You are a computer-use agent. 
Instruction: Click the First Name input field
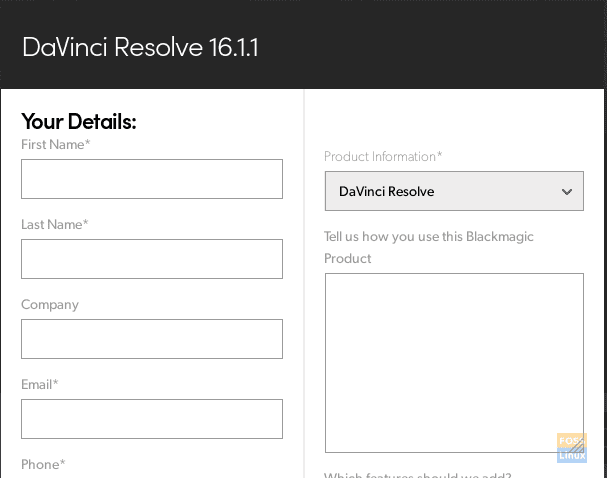coord(151,179)
